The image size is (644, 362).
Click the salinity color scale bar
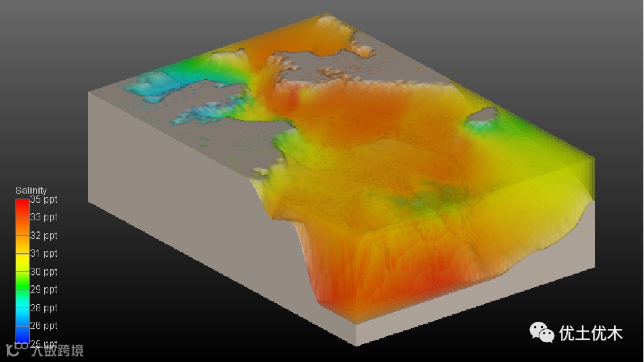click(x=22, y=271)
